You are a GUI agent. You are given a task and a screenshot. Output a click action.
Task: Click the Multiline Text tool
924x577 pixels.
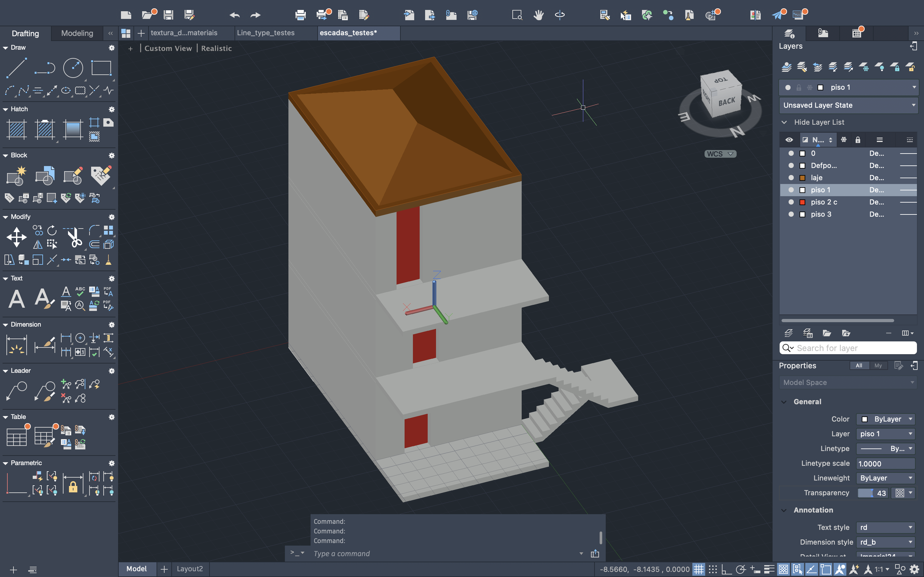point(16,299)
